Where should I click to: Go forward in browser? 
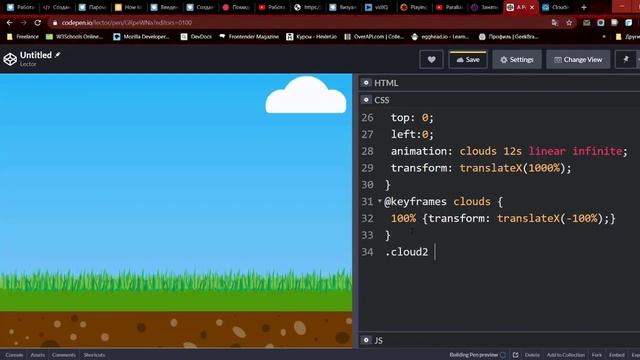pyautogui.click(x=23, y=23)
